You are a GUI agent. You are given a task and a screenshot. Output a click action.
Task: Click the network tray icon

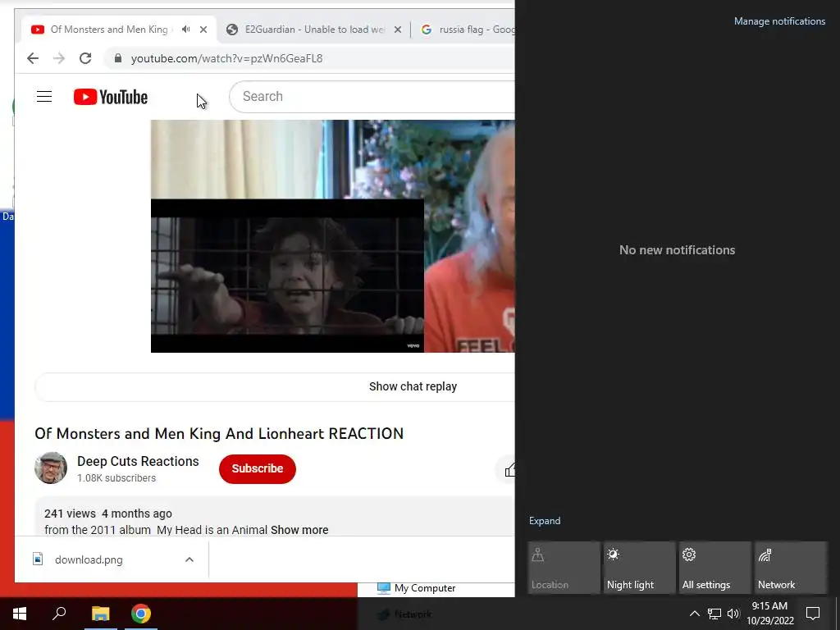click(x=714, y=614)
